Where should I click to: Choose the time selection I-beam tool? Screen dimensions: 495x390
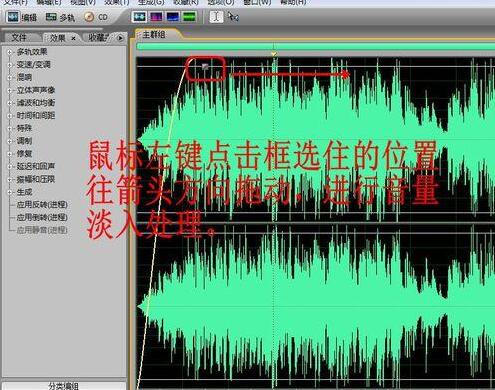click(216, 16)
